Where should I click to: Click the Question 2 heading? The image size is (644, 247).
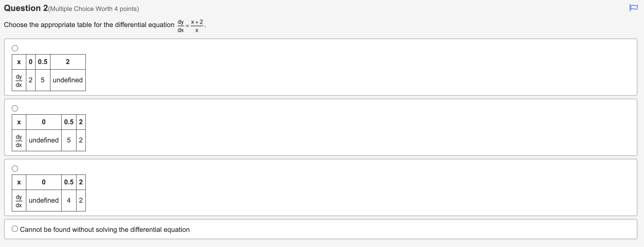pos(26,8)
